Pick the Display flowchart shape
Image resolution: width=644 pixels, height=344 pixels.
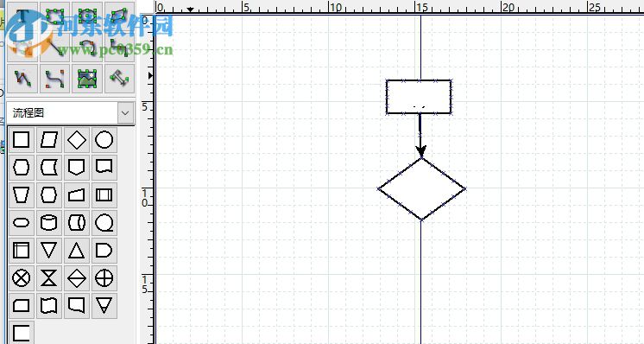point(21,168)
